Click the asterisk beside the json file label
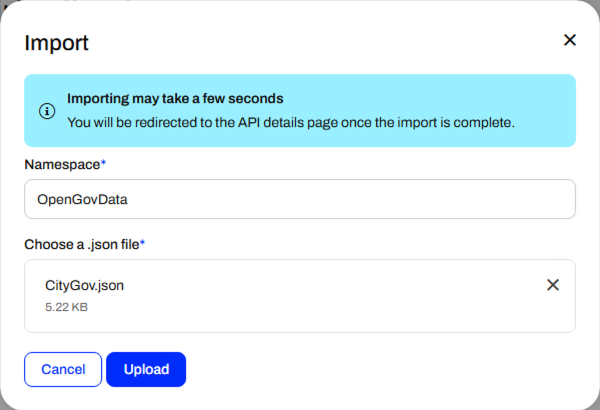The height and width of the screenshot is (410, 600). coord(142,242)
